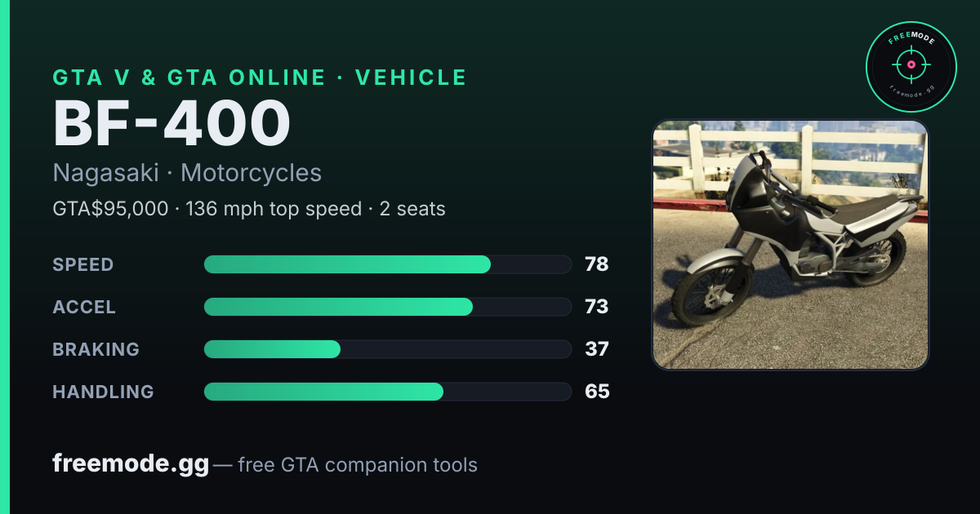Click the ACCEL label
This screenshot has height=514, width=980.
coord(84,307)
